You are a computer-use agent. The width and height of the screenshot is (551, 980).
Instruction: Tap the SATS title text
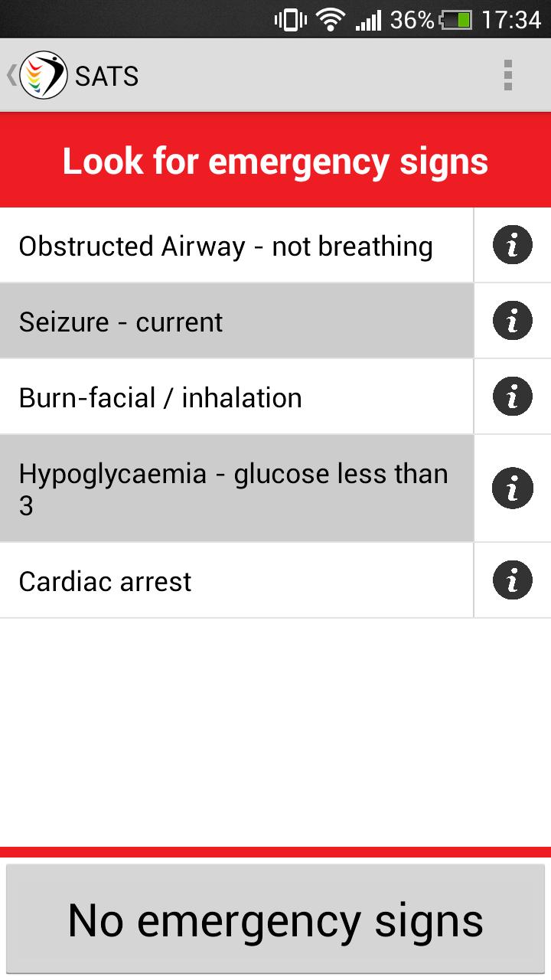click(106, 77)
